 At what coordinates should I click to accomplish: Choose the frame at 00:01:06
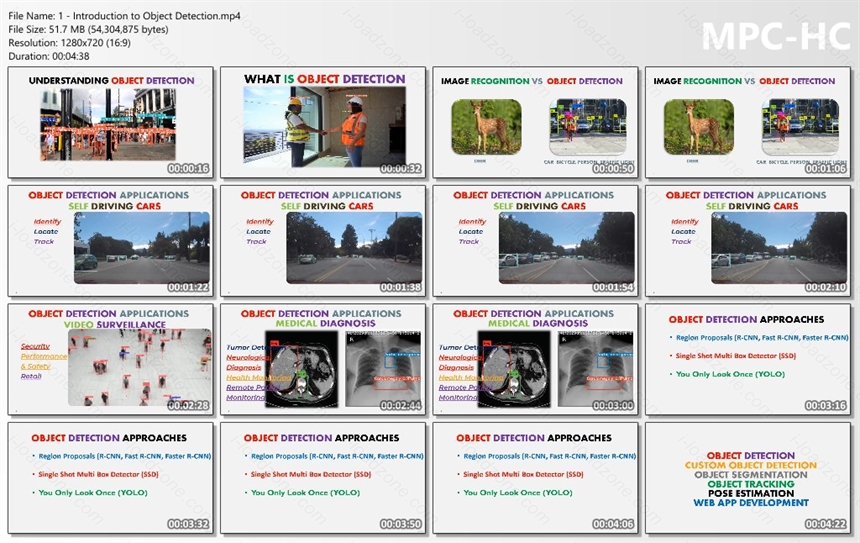coord(748,122)
